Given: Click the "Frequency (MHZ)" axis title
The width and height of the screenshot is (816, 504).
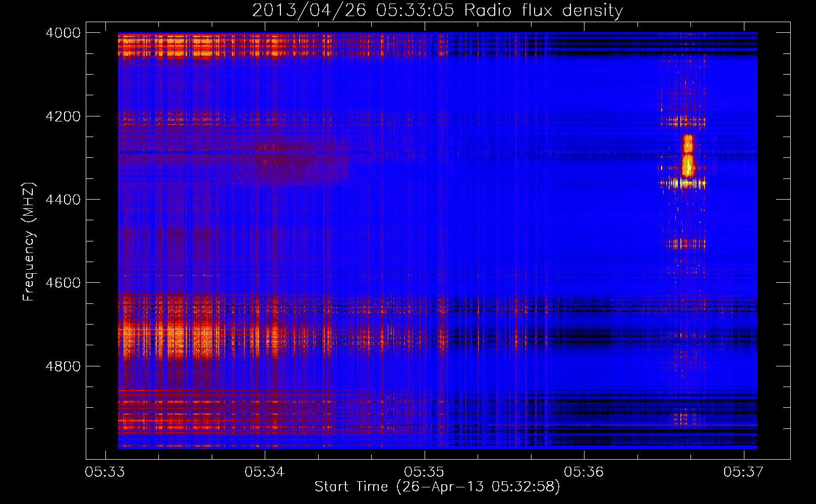Looking at the screenshot, I should point(29,241).
